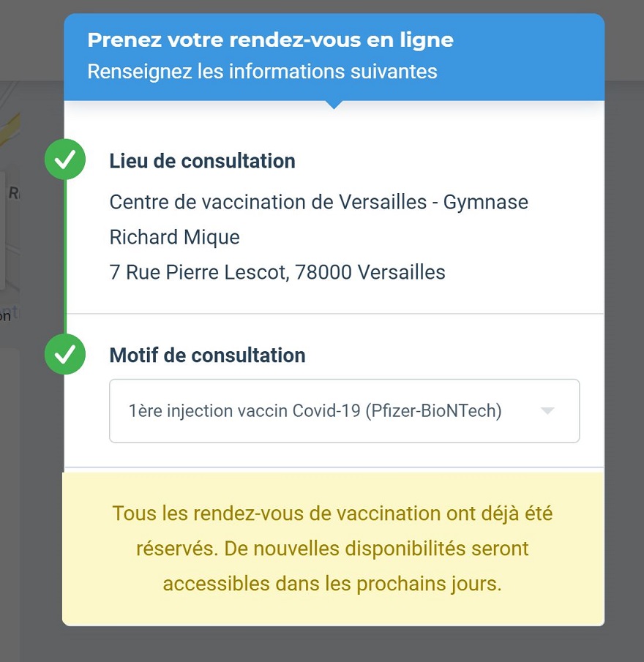Click the green checkmark beside Lieu de consultation

pos(65,159)
